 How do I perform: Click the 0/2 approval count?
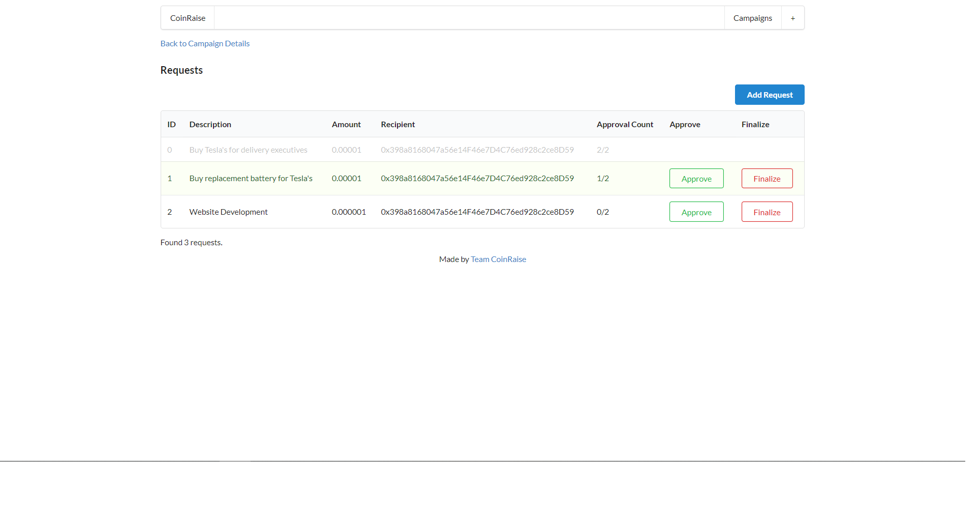603,212
